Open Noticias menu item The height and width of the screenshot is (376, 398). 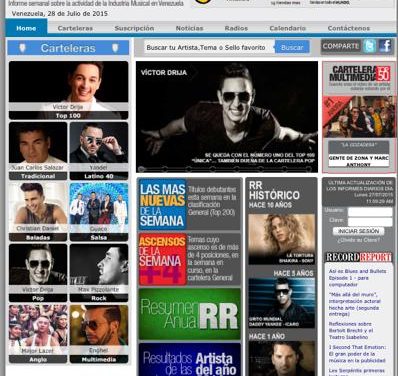pyautogui.click(x=189, y=28)
